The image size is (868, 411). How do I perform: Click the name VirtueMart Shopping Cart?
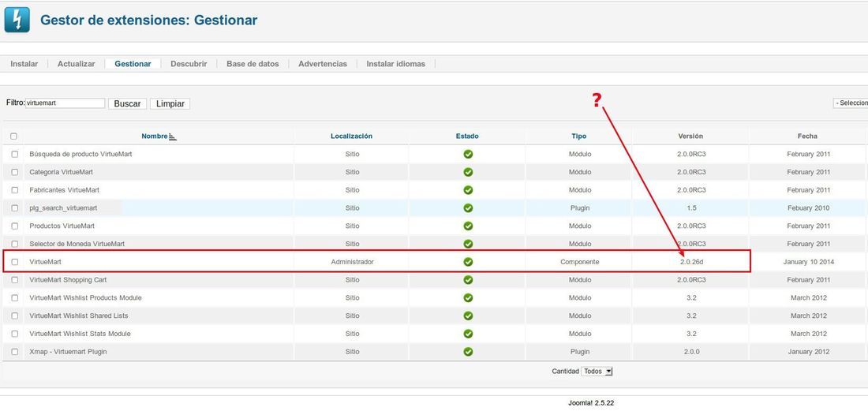point(68,280)
